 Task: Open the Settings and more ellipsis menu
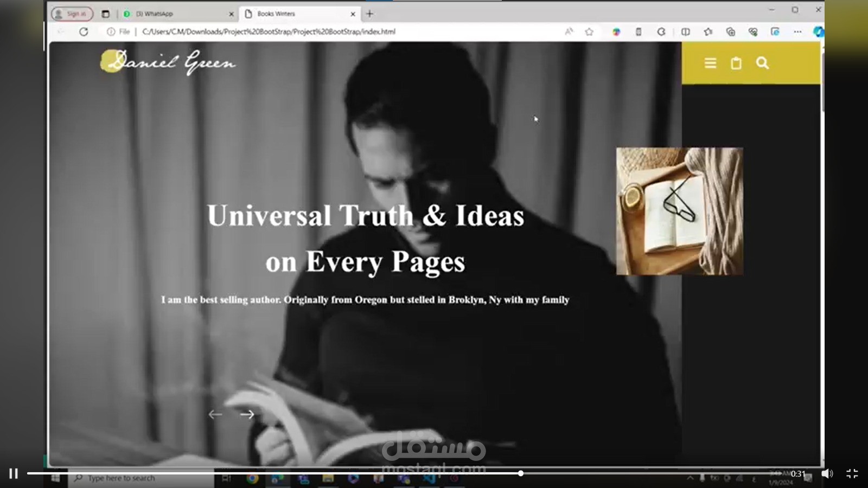click(797, 31)
